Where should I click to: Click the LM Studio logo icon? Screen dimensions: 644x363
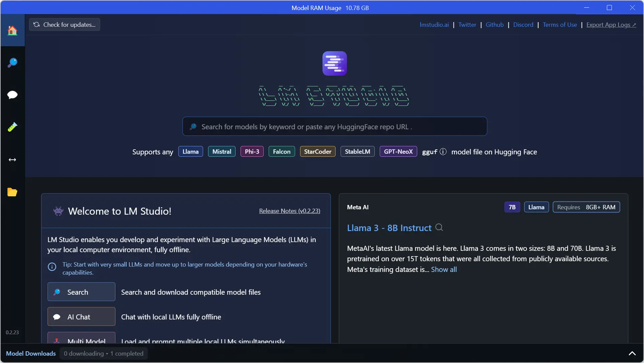335,63
